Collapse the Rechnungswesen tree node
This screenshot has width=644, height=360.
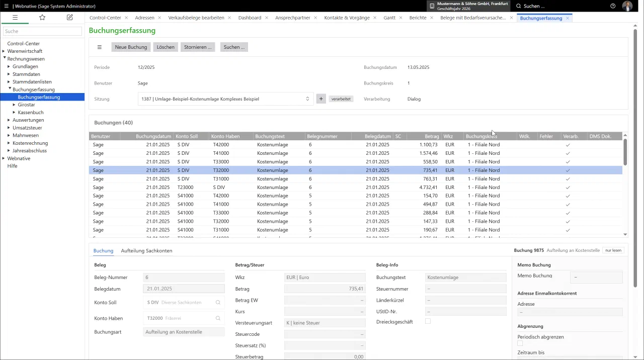pos(4,59)
